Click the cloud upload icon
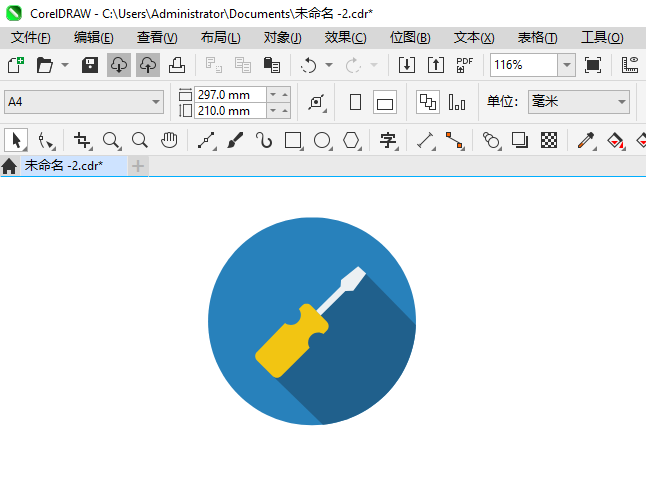The image size is (646, 503). (x=148, y=65)
